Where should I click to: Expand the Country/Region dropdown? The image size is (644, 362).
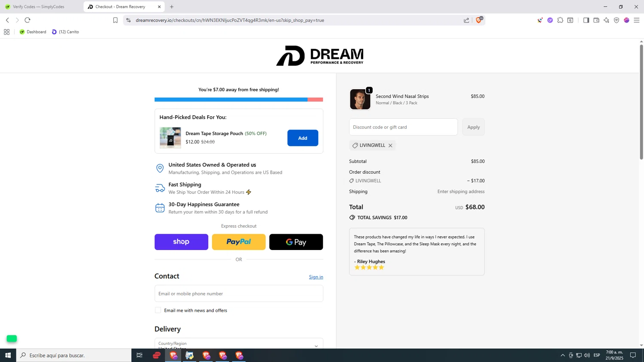[239, 344]
